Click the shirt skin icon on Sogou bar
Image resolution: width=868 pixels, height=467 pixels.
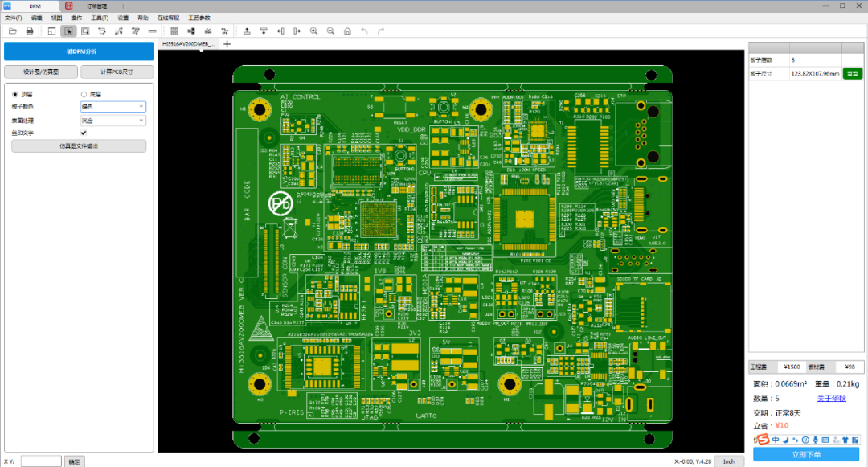pyautogui.click(x=845, y=440)
